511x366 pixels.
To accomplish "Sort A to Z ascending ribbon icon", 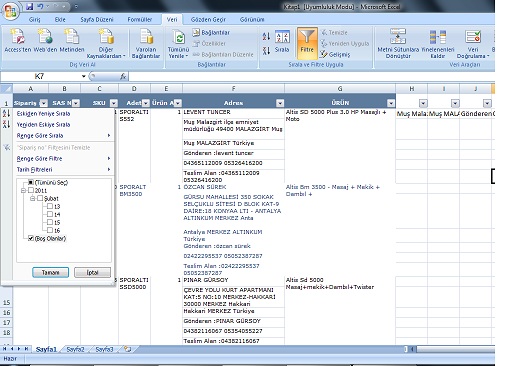I will tap(266, 36).
